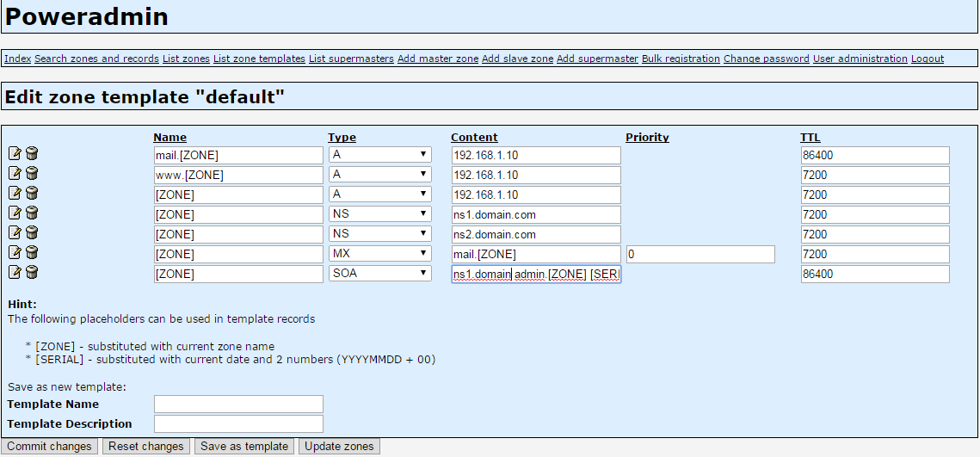Click Commit changes button
The width and height of the screenshot is (980, 457).
tap(49, 447)
